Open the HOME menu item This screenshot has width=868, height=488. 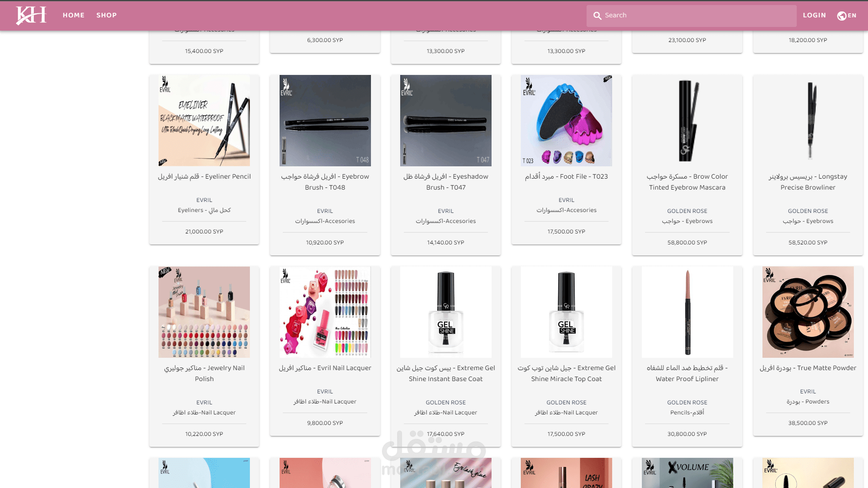tap(74, 15)
